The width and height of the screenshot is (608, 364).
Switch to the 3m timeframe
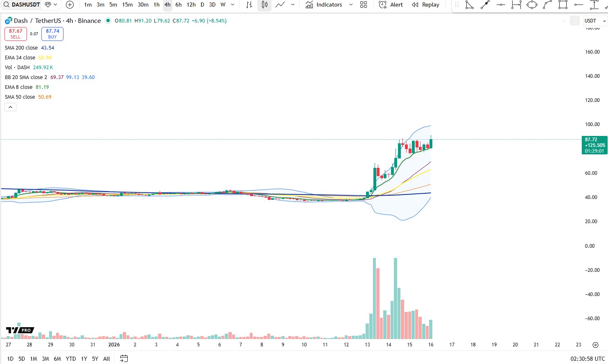pyautogui.click(x=100, y=5)
